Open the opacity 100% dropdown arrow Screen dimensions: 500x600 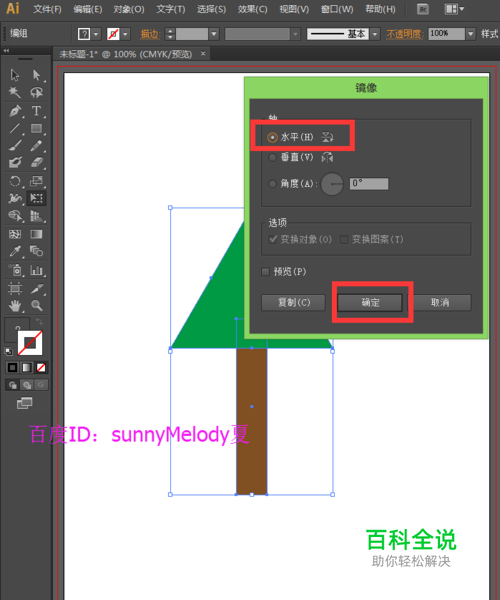point(471,34)
